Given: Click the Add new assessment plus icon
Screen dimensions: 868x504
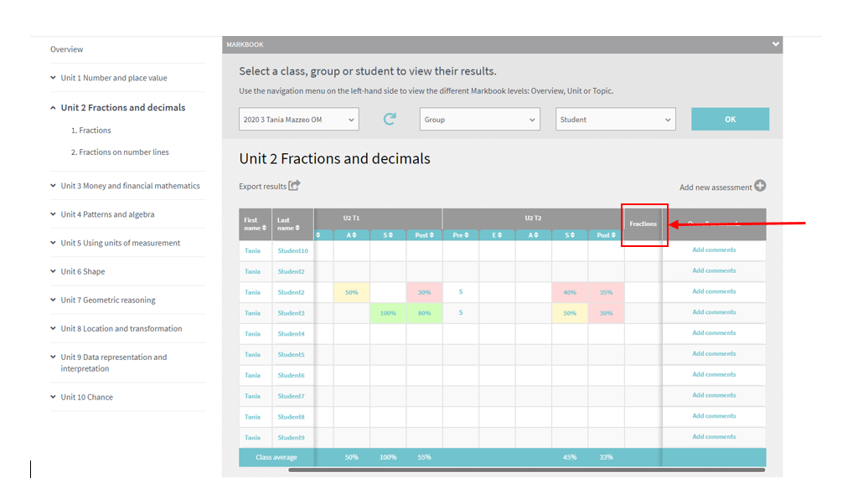Looking at the screenshot, I should pyautogui.click(x=760, y=186).
